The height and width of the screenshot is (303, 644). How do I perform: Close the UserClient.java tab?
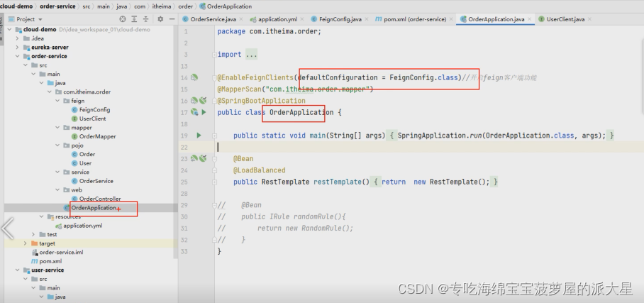click(590, 19)
